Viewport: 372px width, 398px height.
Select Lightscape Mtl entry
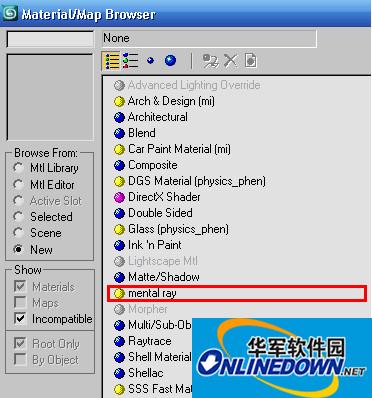(x=163, y=261)
